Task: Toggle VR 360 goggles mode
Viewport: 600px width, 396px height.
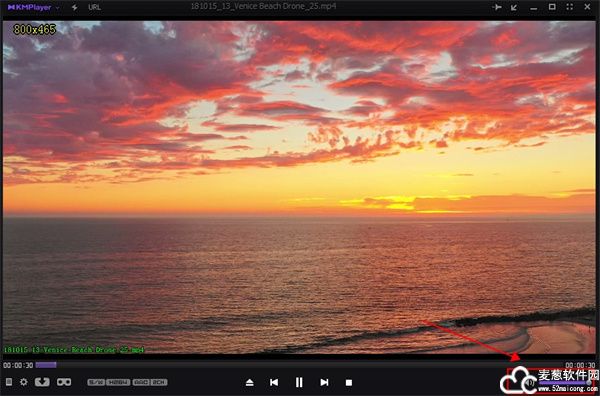Action: 64,382
